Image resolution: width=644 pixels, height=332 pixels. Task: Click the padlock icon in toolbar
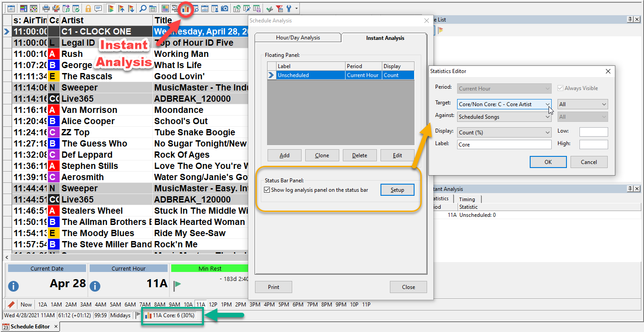88,9
